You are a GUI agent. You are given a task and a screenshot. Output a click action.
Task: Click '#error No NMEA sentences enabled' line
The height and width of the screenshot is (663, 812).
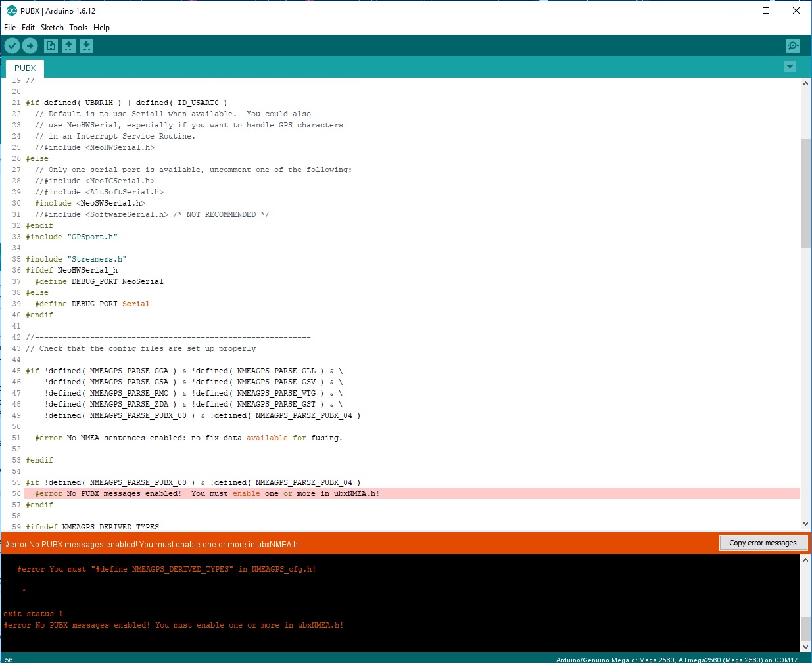(x=189, y=438)
